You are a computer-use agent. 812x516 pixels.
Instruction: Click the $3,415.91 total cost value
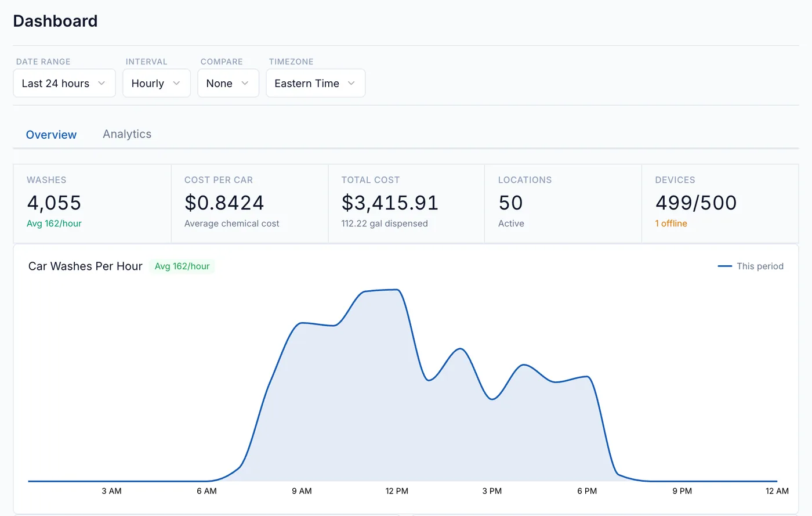[x=390, y=203]
